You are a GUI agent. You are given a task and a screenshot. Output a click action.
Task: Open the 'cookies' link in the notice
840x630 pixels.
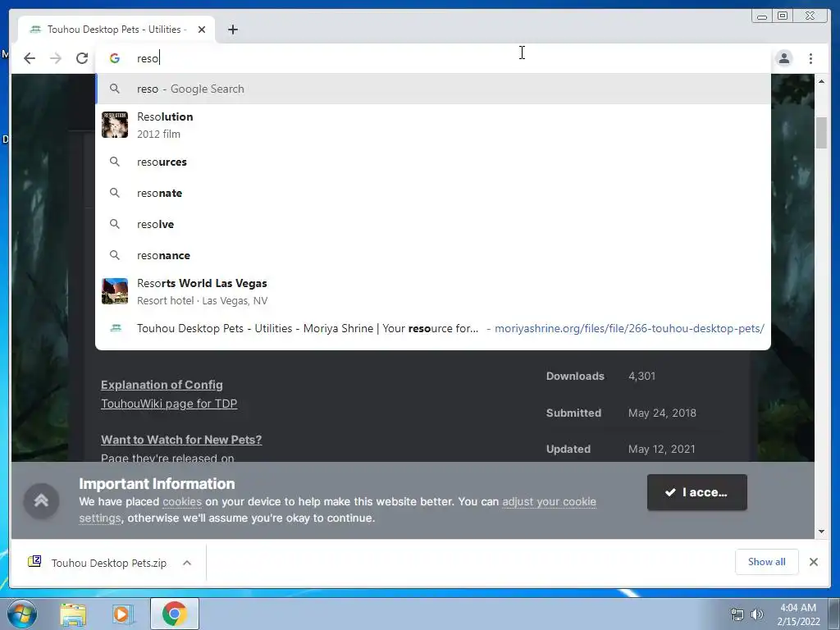(x=182, y=502)
